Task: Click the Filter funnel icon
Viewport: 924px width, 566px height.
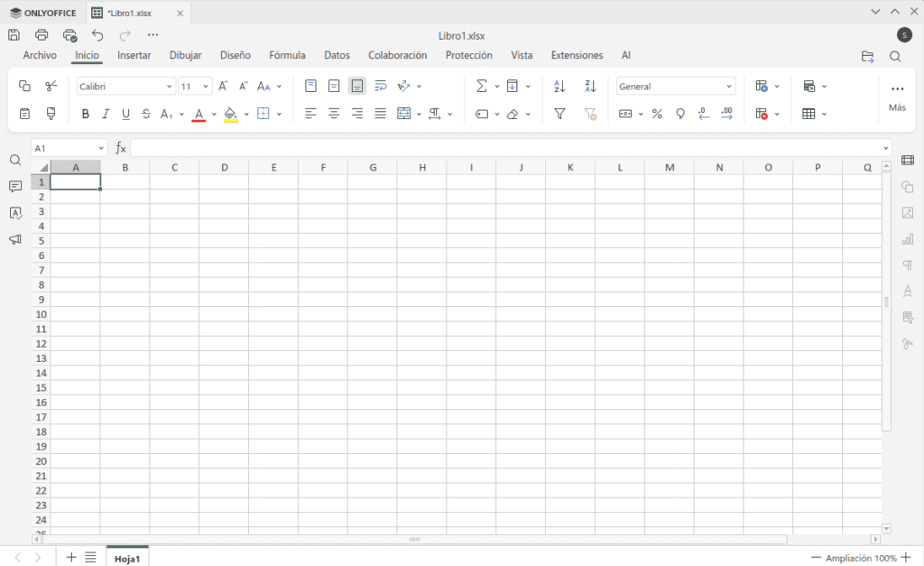Action: [559, 114]
